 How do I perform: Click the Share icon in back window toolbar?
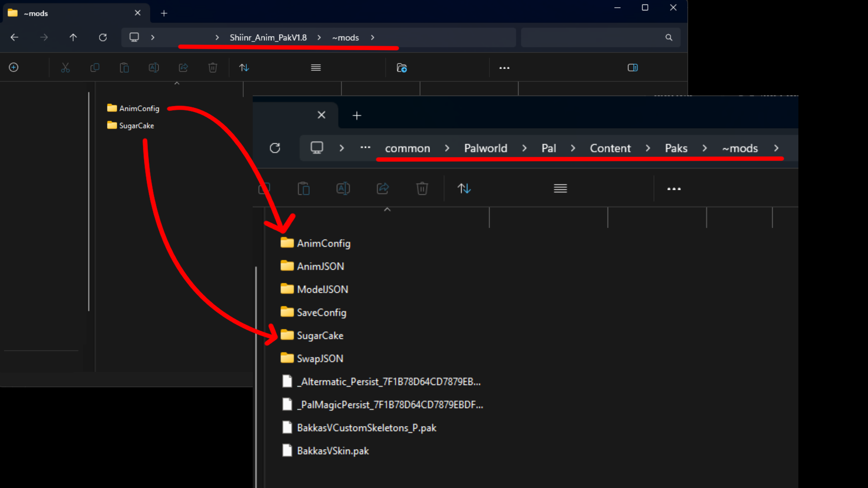[183, 68]
